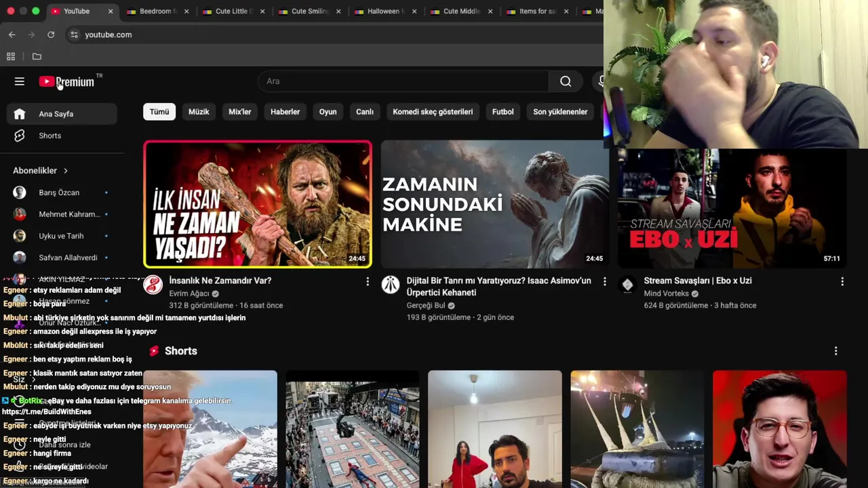868x488 pixels.
Task: Select the Futbol filter chip
Action: point(503,112)
